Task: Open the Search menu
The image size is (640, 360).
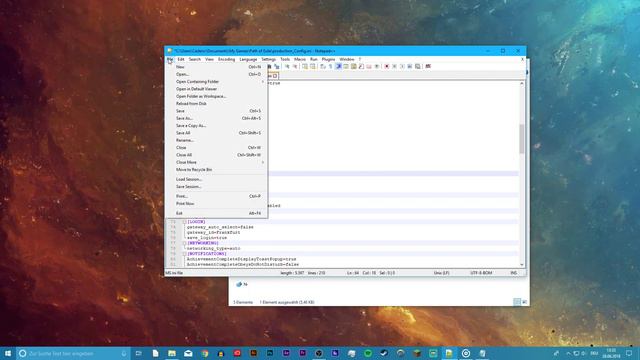Action: (x=195, y=60)
